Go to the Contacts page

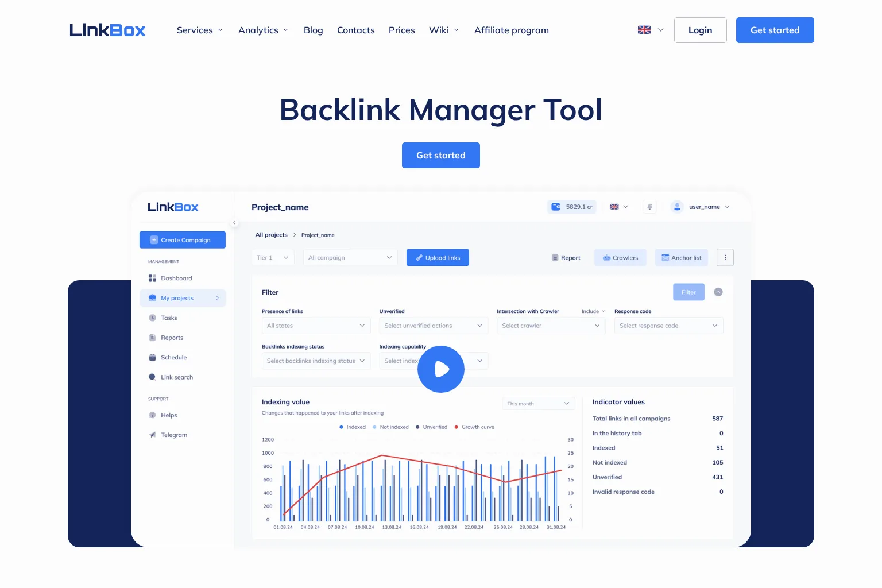(356, 30)
